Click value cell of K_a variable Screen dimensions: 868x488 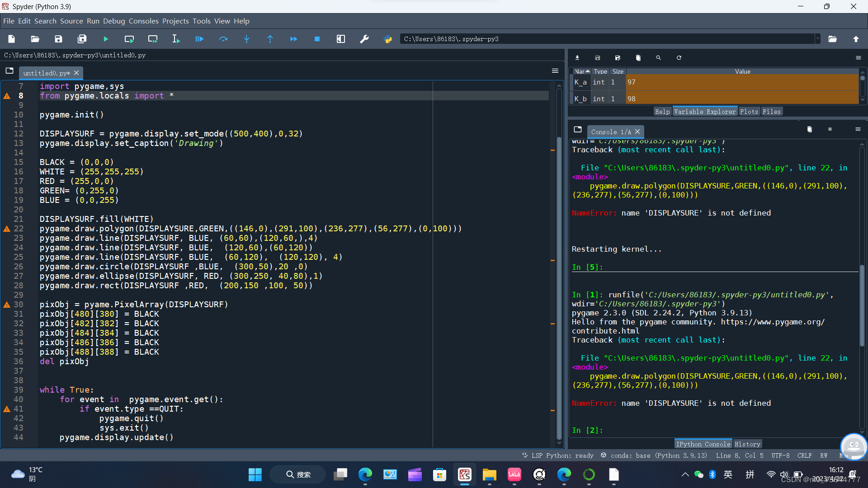pos(741,82)
